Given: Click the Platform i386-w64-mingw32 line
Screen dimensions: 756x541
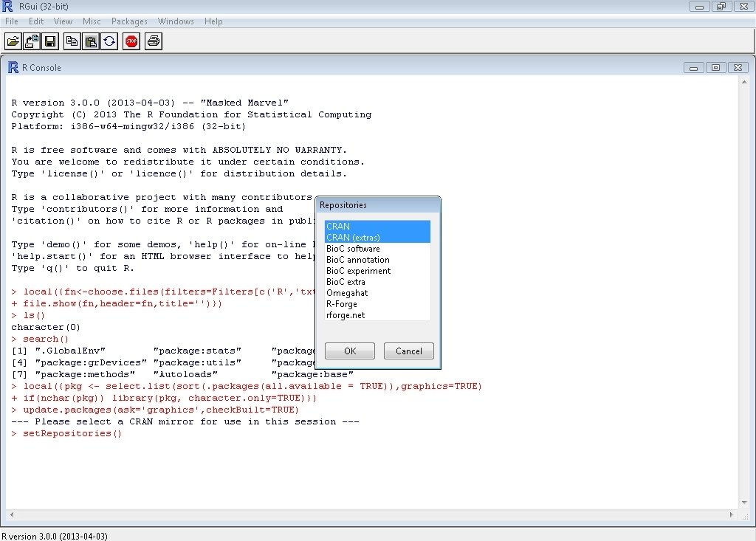Looking at the screenshot, I should 128,126.
